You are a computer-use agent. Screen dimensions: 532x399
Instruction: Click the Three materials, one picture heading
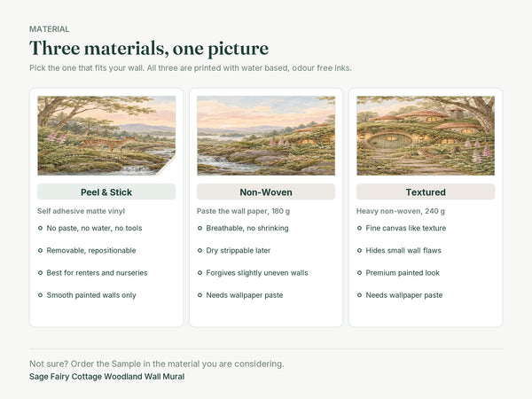149,48
